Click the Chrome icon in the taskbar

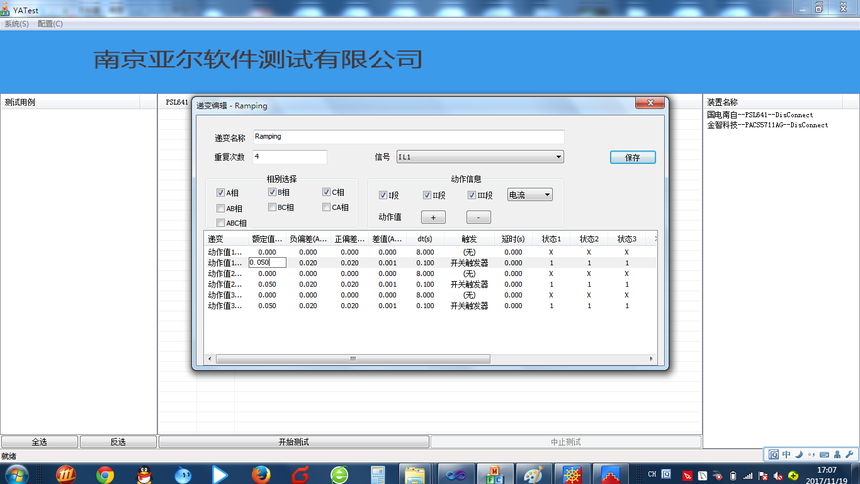(x=105, y=474)
